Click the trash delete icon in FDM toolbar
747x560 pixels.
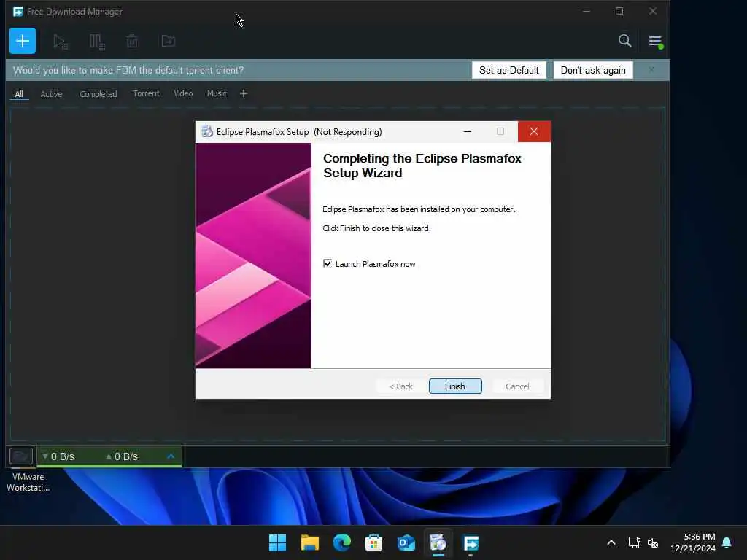[132, 42]
